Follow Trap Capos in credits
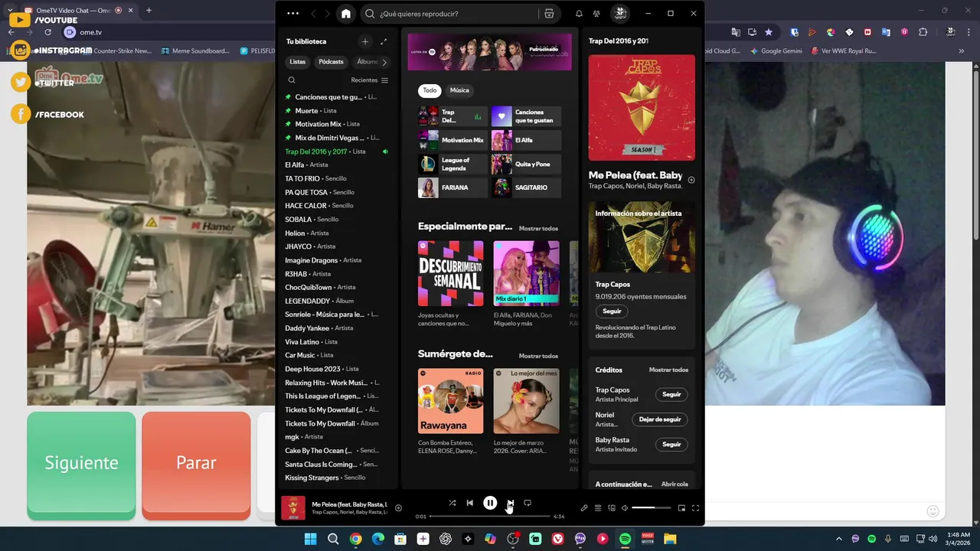Screen dimensions: 980x551 pos(671,394)
